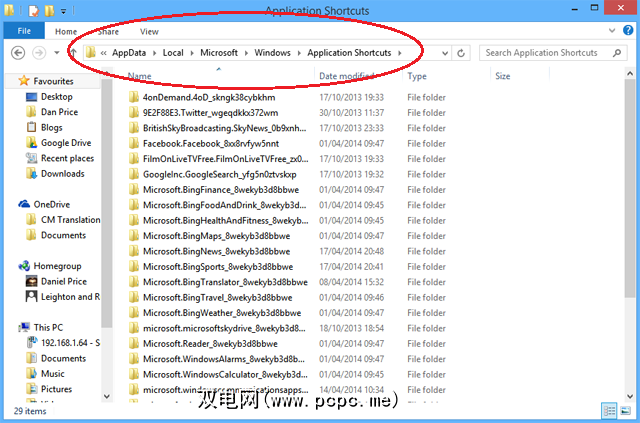
Task: Open the quick access toolbar dropdown
Action: [63, 11]
